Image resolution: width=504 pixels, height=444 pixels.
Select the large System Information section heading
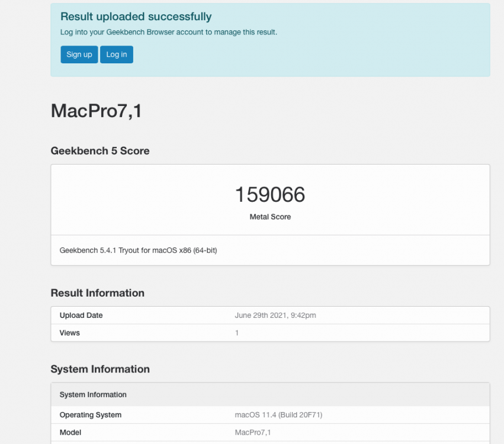click(100, 369)
